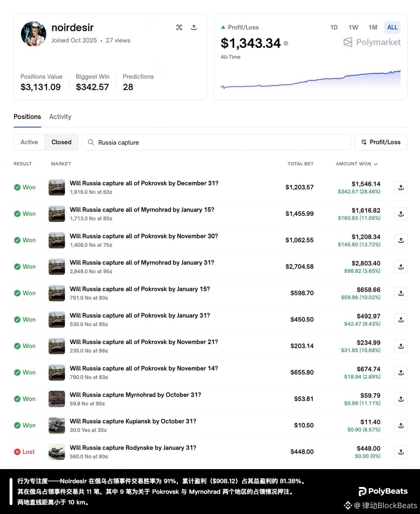Switch to Active positions filter
Image resolution: width=420 pixels, height=514 pixels.
(x=29, y=142)
